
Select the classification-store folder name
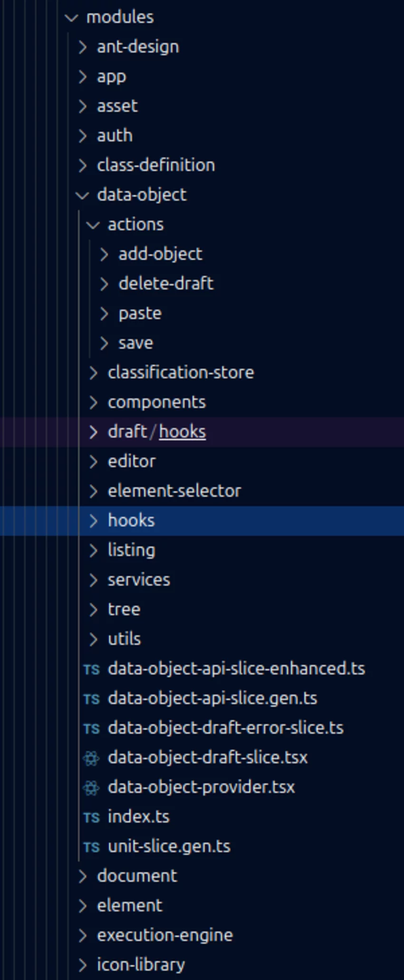tap(181, 373)
